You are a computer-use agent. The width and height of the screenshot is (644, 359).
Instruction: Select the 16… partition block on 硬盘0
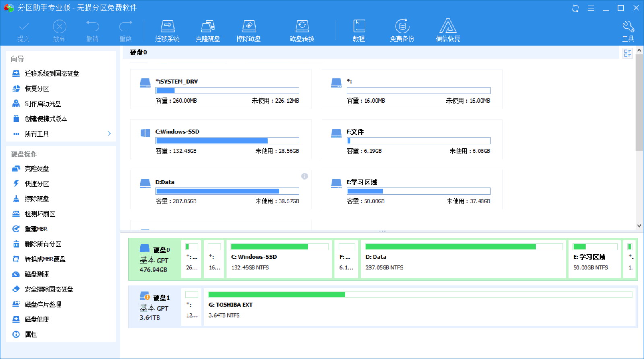214,259
